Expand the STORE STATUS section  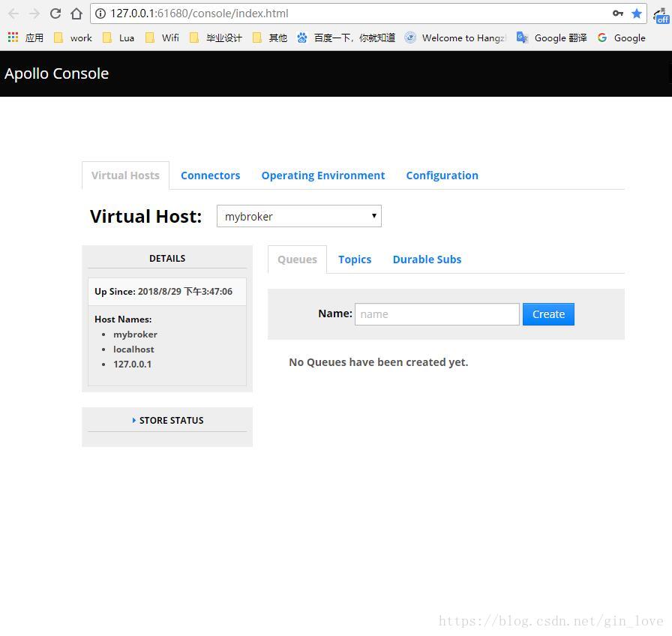click(x=167, y=421)
